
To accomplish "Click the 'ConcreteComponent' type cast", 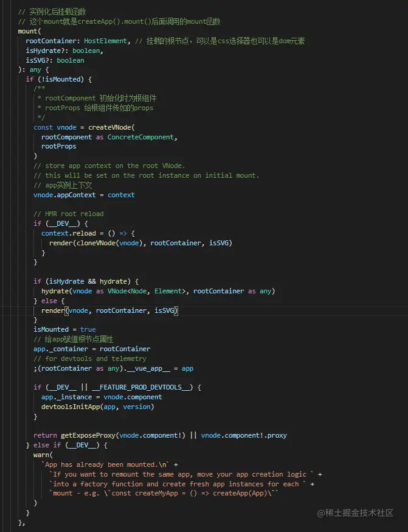I will (x=140, y=137).
